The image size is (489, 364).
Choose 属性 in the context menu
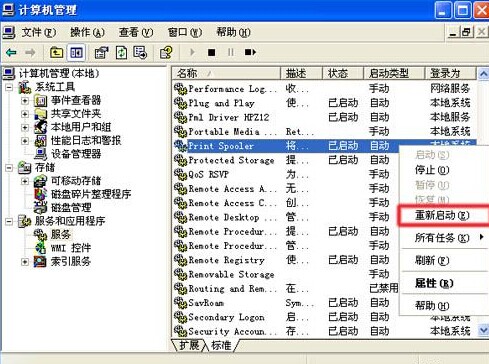point(435,283)
